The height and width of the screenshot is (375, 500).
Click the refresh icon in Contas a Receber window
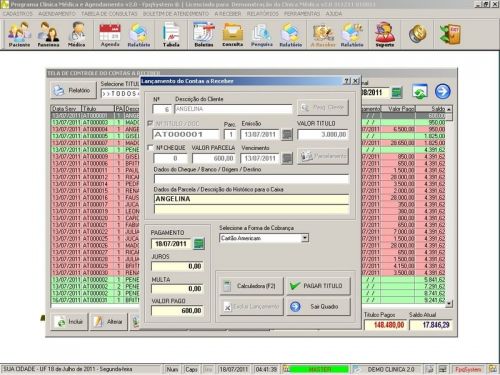point(420,91)
